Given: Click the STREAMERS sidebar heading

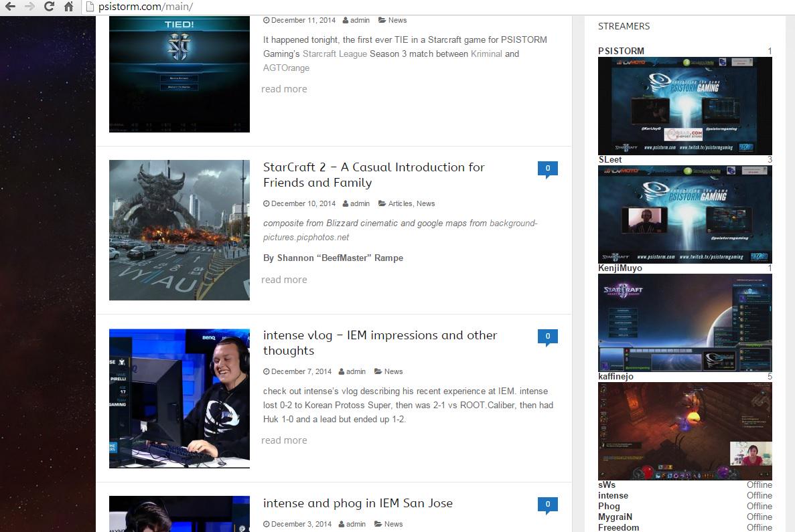Looking at the screenshot, I should pyautogui.click(x=624, y=26).
